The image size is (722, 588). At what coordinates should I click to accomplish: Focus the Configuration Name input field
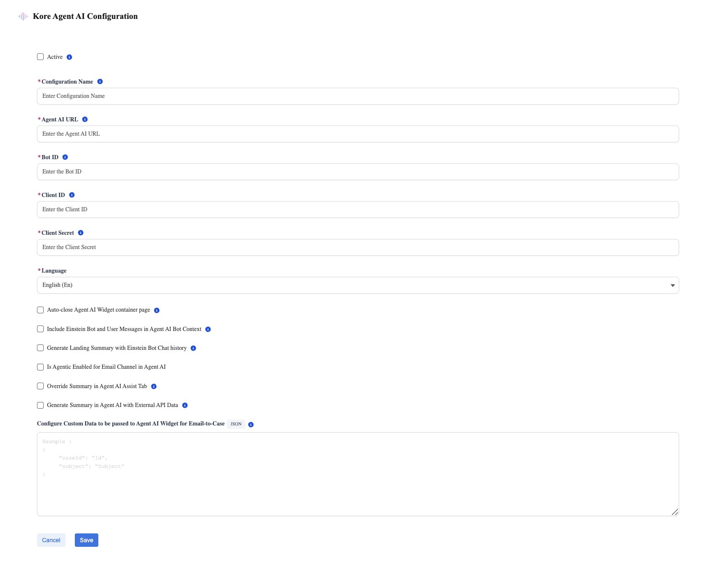coord(358,96)
